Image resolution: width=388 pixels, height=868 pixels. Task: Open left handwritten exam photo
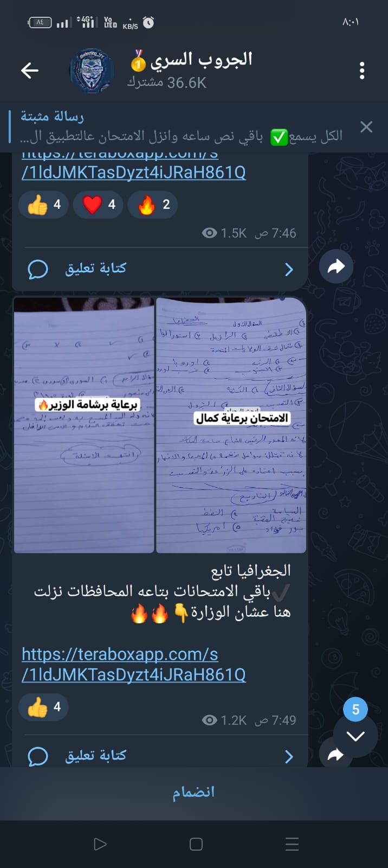84,425
